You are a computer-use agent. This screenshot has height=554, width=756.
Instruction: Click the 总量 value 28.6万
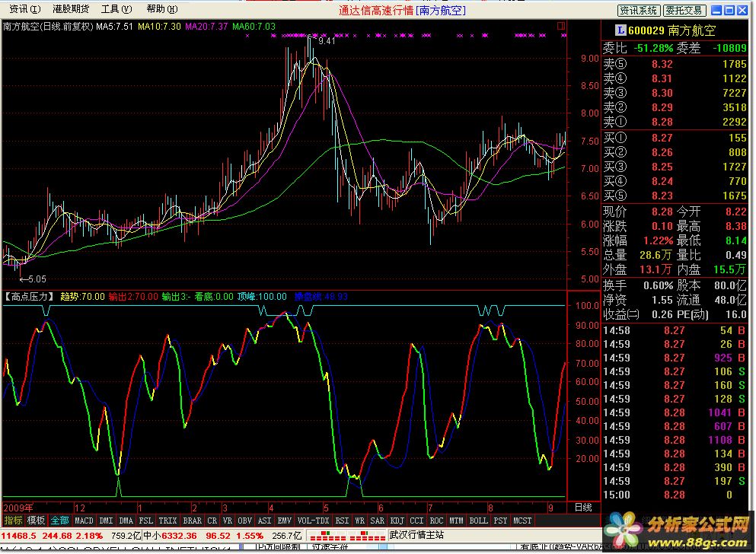(656, 256)
